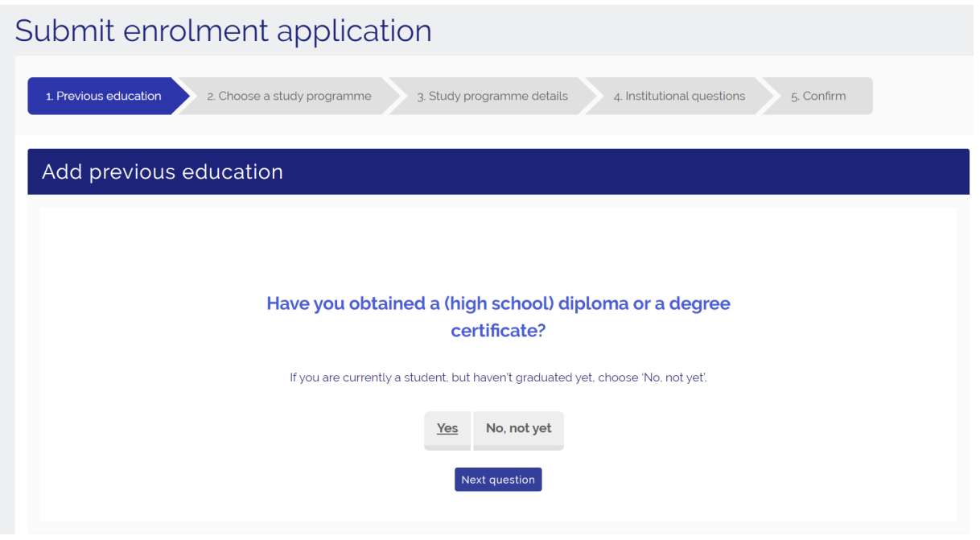
Task: Click the 'Submit enrolment application' page title
Action: coord(223,31)
